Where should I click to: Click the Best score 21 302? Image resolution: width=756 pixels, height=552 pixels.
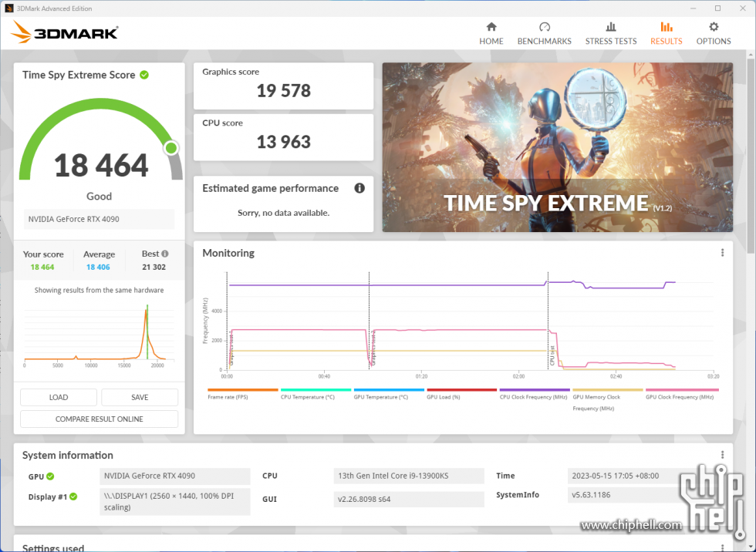154,267
